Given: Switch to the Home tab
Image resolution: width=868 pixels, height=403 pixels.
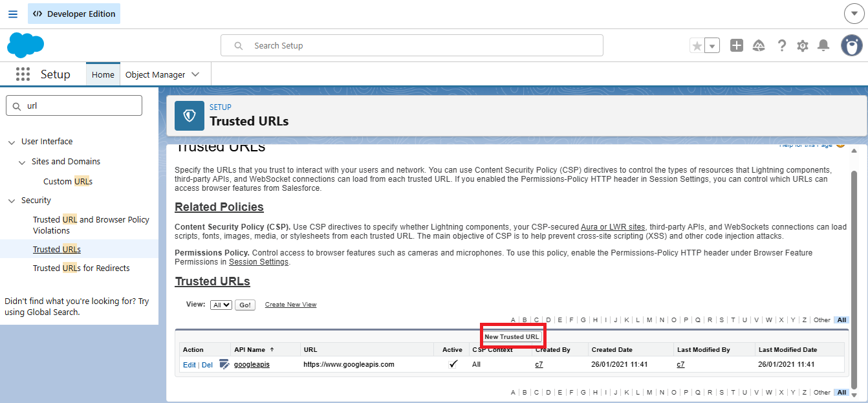Looking at the screenshot, I should 103,74.
